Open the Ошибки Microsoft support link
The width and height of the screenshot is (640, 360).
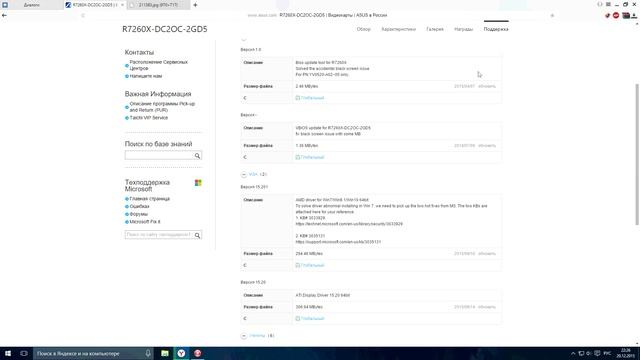tap(139, 207)
